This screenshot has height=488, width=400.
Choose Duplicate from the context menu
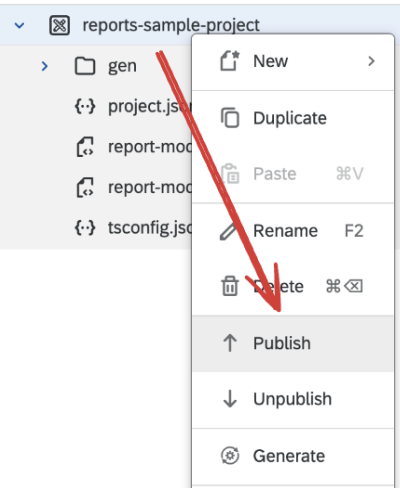tap(293, 118)
